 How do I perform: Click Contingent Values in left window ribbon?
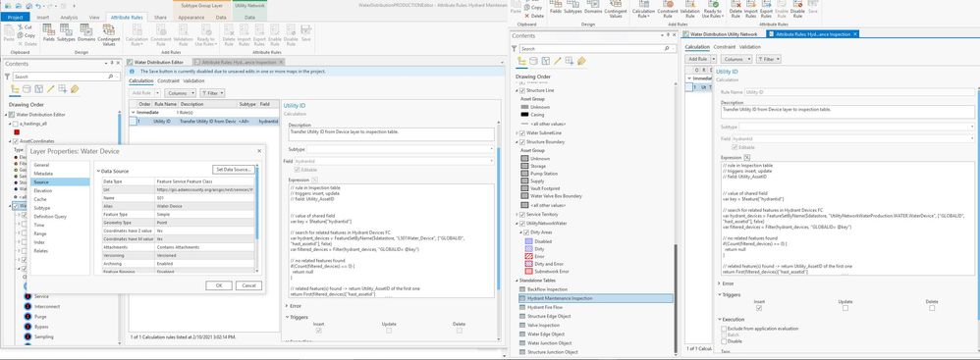(x=109, y=35)
